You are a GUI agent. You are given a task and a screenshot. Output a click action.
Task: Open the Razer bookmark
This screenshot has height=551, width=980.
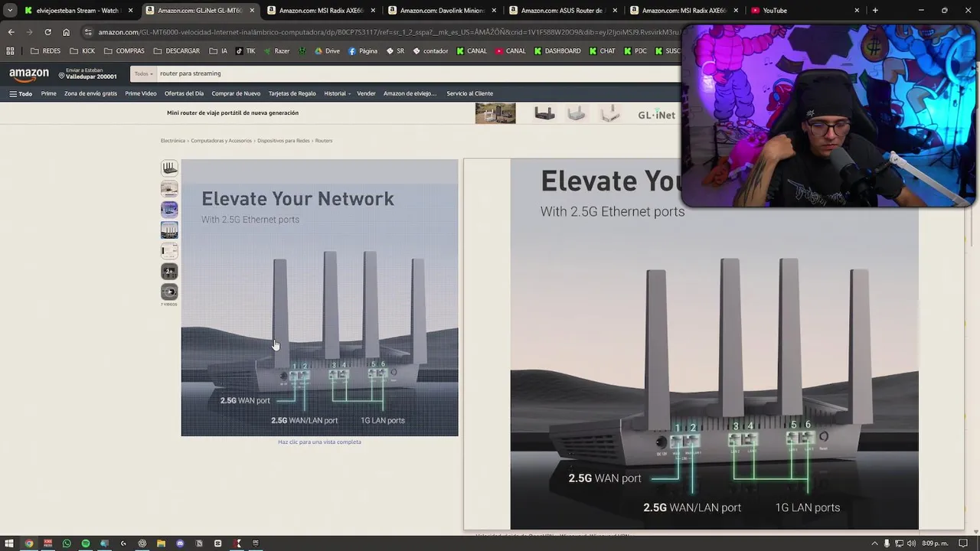(276, 51)
